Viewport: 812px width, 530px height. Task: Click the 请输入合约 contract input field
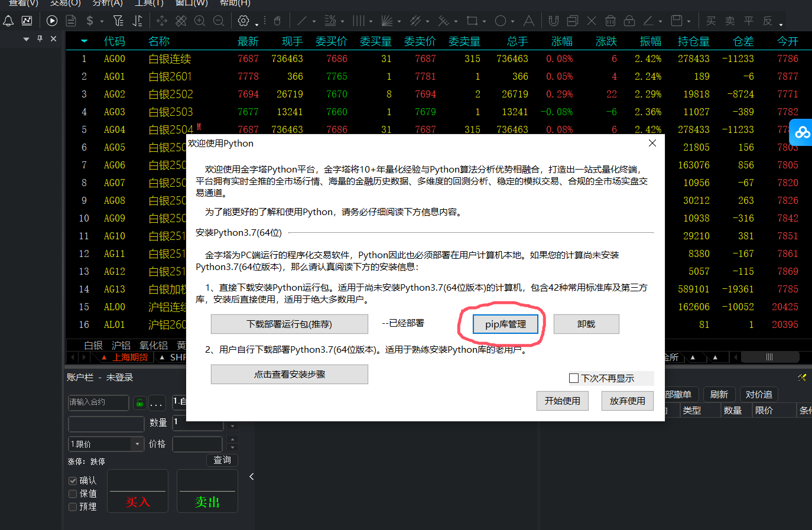tap(99, 402)
